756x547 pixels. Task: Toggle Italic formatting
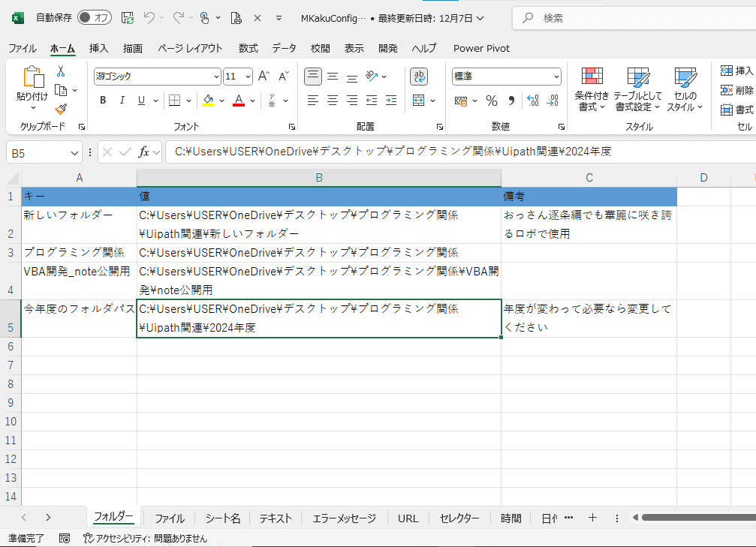[122, 101]
